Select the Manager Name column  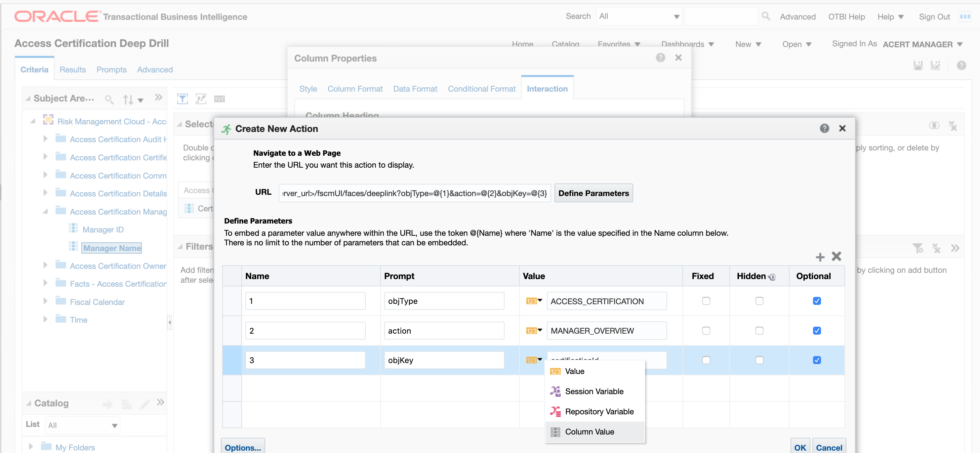click(x=112, y=248)
